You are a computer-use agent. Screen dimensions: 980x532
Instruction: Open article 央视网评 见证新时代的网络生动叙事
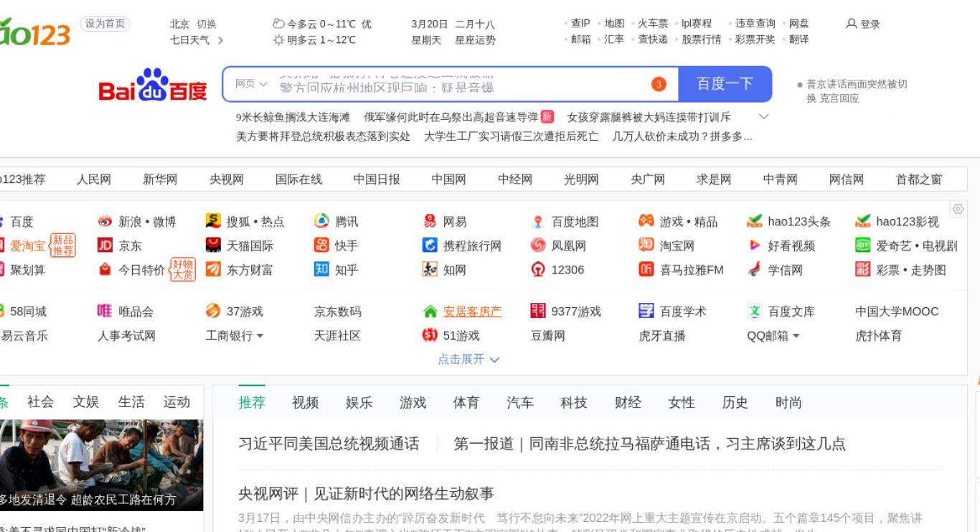(366, 494)
